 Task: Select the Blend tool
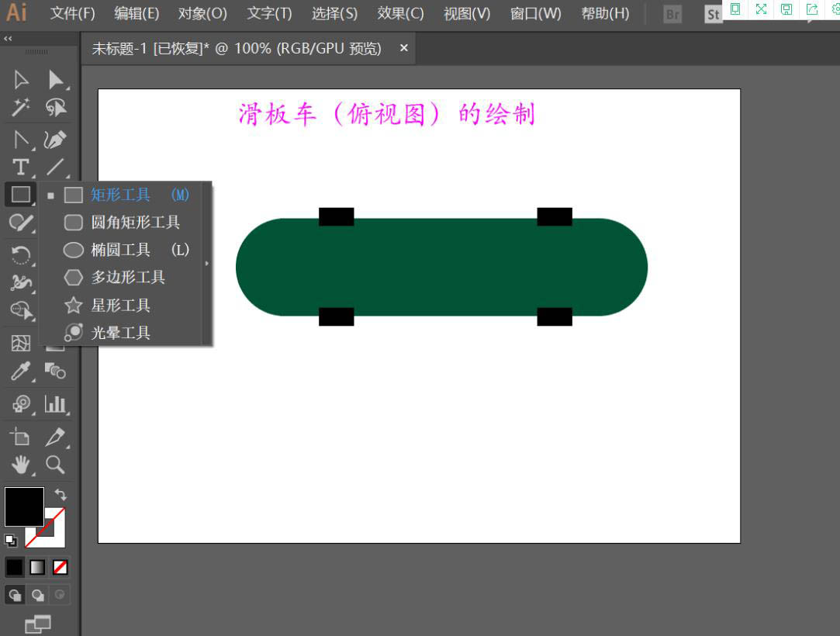click(55, 371)
